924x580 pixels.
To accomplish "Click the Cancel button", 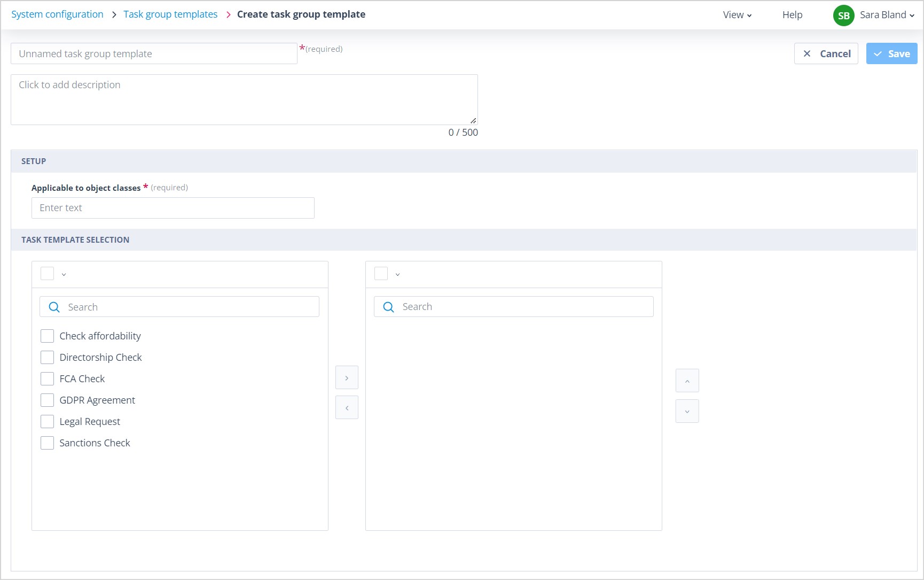I will coord(826,53).
